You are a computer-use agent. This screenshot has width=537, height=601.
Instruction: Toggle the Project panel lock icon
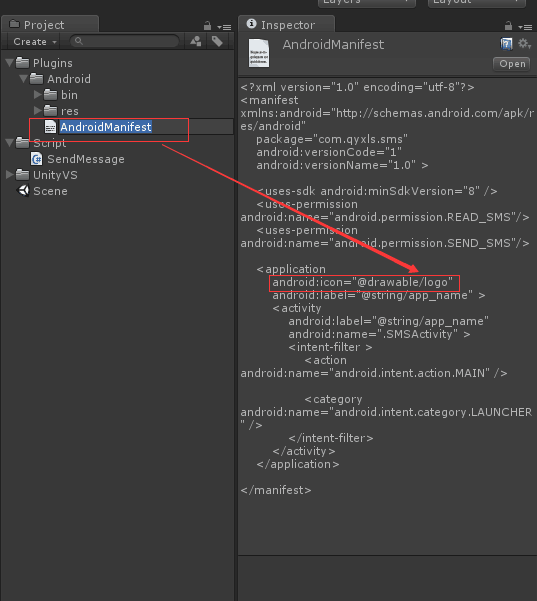pyautogui.click(x=207, y=26)
